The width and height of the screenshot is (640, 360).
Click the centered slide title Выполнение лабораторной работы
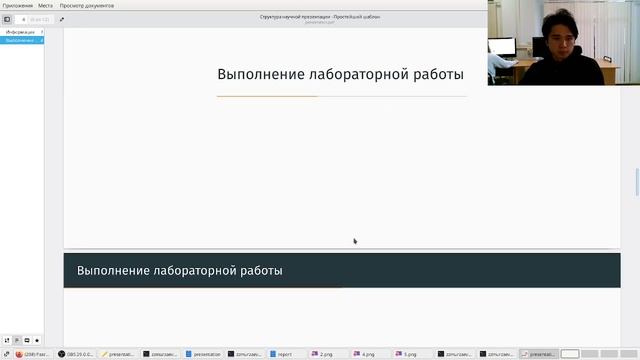pos(340,74)
